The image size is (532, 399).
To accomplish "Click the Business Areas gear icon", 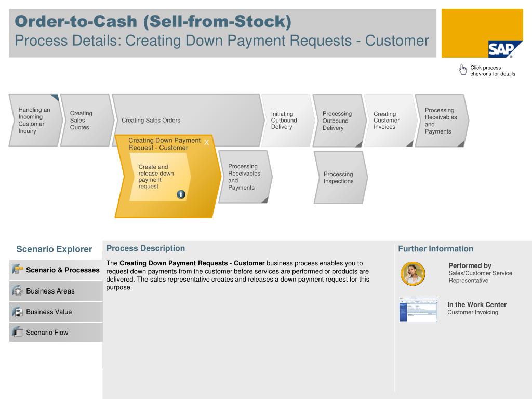I will pos(17,291).
